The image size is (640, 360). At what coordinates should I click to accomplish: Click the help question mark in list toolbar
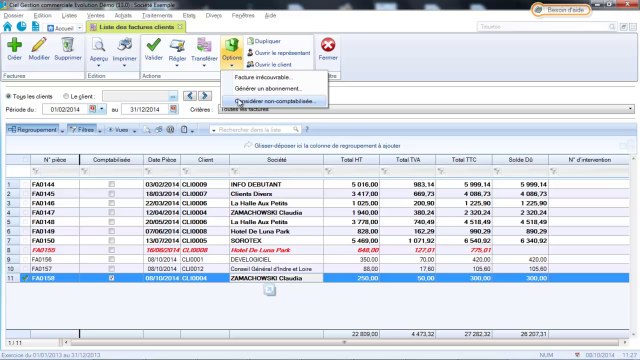pos(307,129)
